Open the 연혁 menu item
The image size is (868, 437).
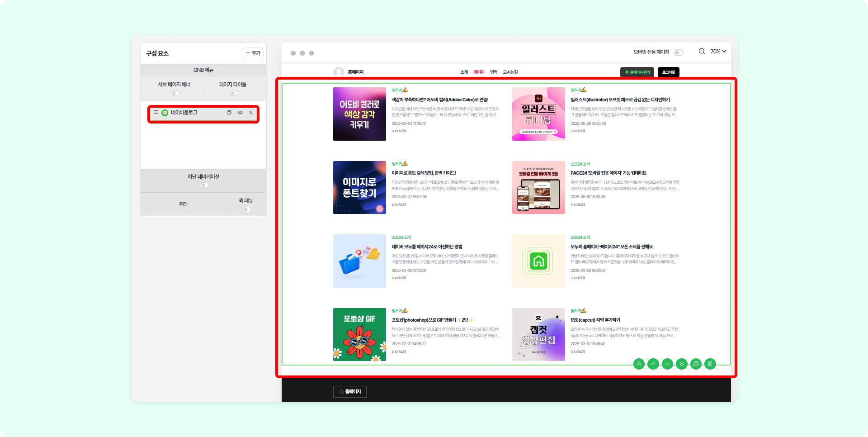click(494, 72)
